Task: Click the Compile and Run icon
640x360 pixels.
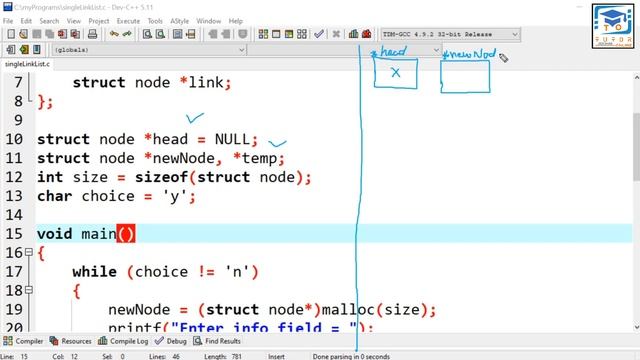Action: pyautogui.click(x=289, y=34)
